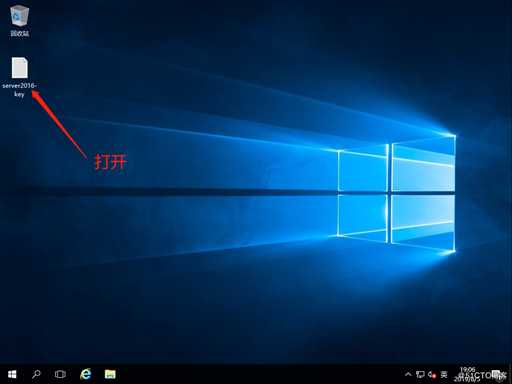Select the Recycle Bin desktop icon
The height and width of the screenshot is (384, 512).
click(20, 16)
